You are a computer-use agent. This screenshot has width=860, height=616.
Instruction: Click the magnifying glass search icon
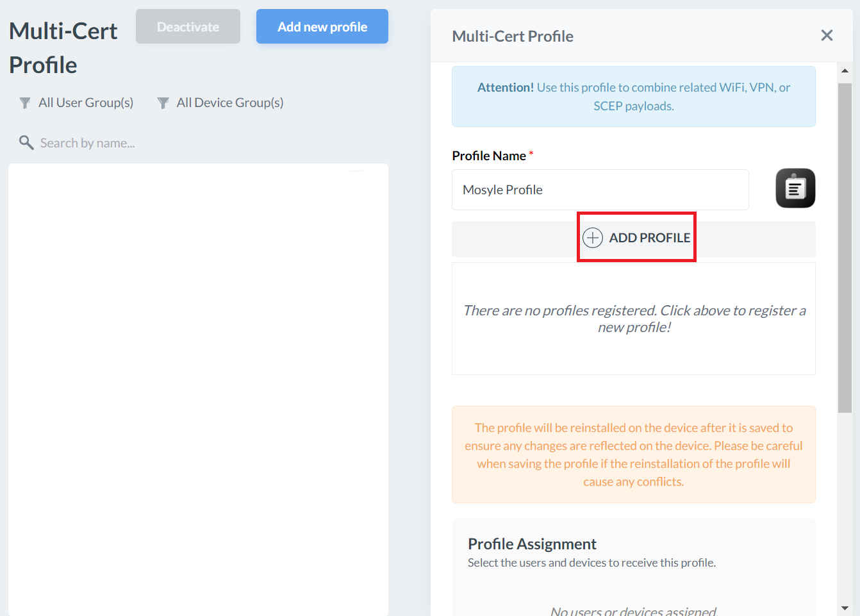26,143
